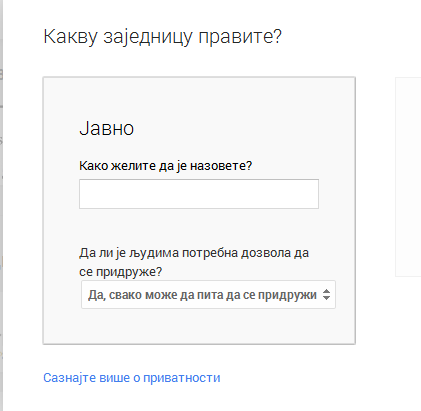This screenshot has height=411, width=421.
Task: Click the dimmed page strip beside the dialog
Action: tap(1, 205)
